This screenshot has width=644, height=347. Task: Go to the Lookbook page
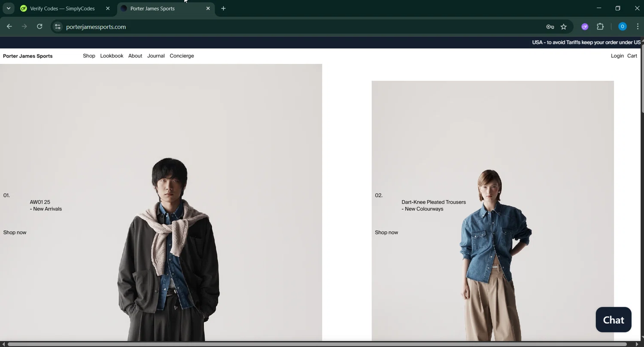click(112, 56)
